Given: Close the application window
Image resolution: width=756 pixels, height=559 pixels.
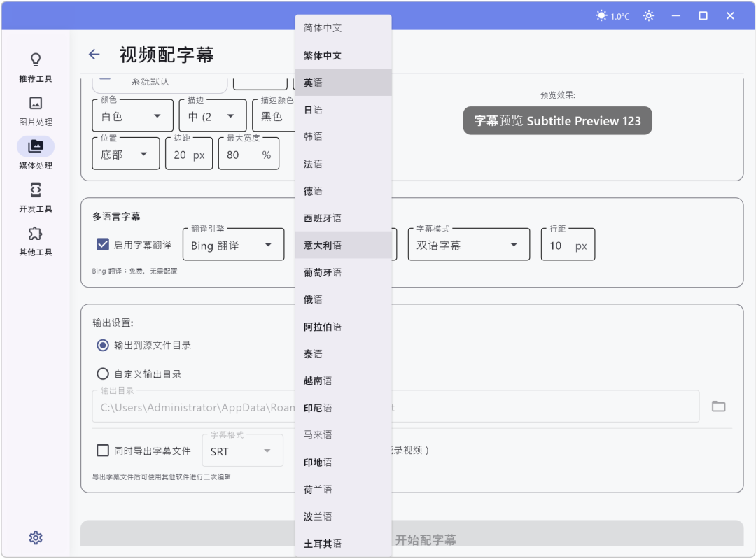Looking at the screenshot, I should click(730, 16).
